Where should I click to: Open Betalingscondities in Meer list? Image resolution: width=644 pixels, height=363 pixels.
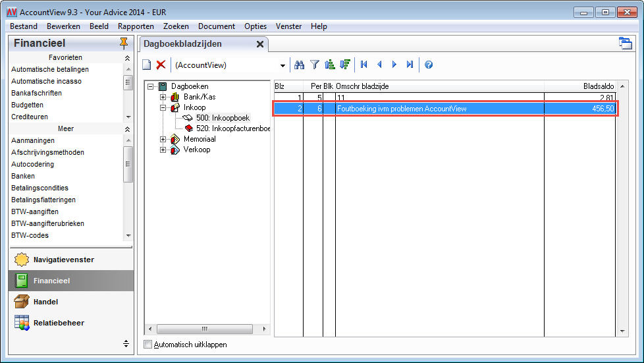point(40,188)
